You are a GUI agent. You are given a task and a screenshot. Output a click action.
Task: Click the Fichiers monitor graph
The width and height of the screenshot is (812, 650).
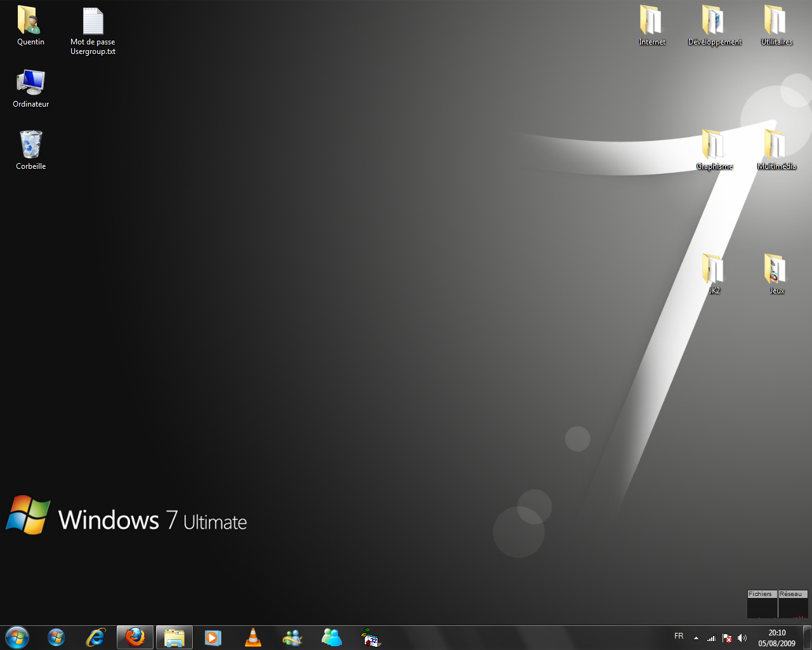tap(762, 604)
